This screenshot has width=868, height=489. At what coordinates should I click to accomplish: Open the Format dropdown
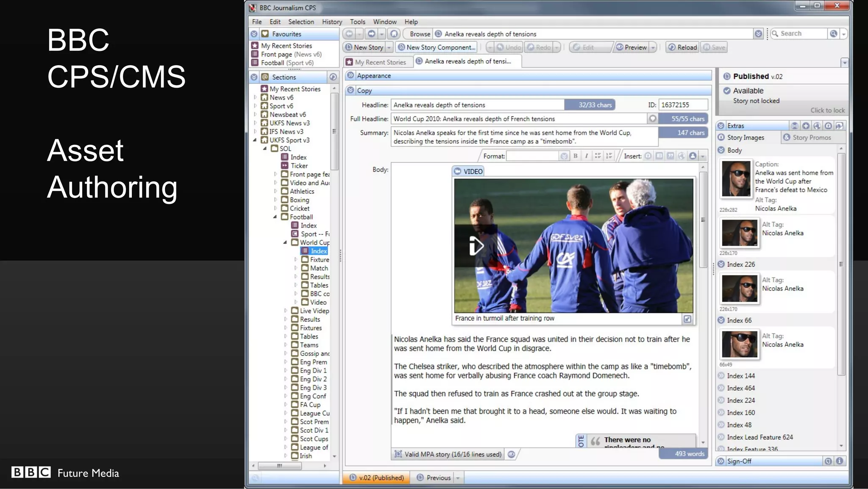click(x=564, y=156)
